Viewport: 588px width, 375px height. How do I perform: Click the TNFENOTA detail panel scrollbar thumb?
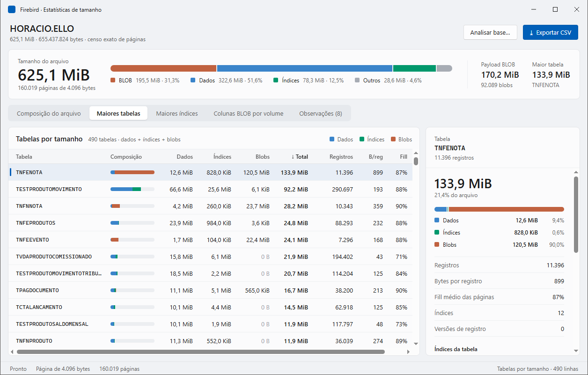pos(577,215)
